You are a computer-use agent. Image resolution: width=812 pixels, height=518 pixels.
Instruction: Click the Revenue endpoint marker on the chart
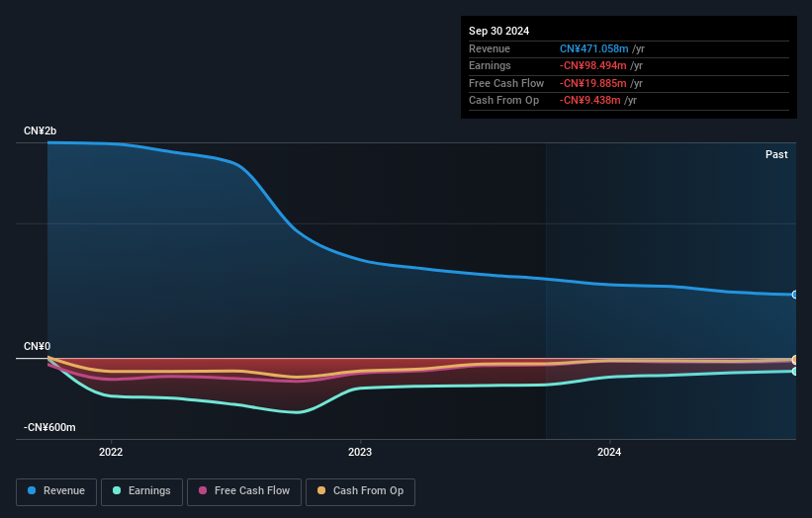(795, 295)
